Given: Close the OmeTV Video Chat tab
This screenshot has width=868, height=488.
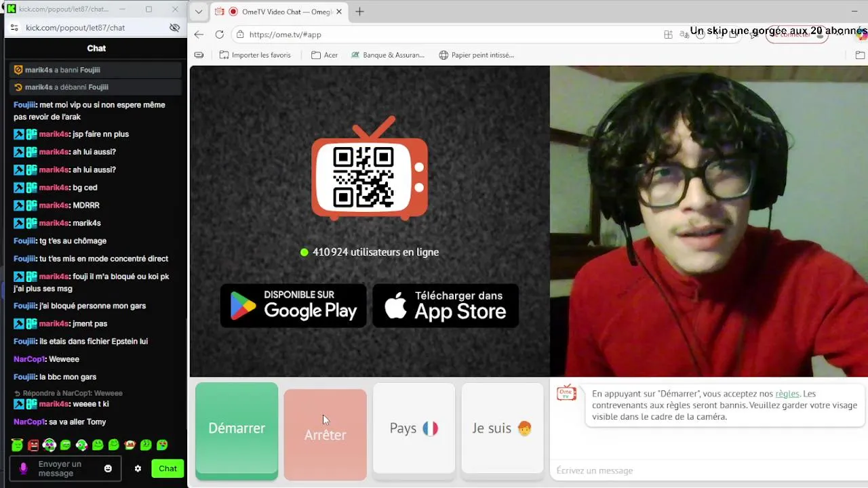Looking at the screenshot, I should [338, 12].
